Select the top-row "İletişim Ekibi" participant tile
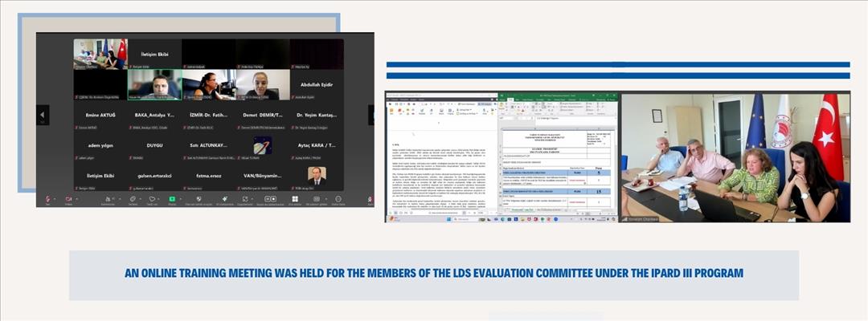 coord(154,54)
